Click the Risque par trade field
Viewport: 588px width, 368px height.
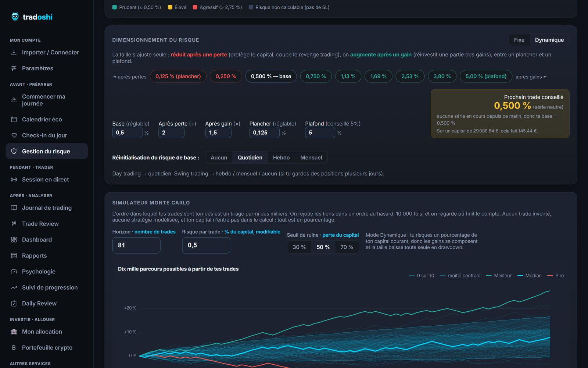tap(206, 245)
